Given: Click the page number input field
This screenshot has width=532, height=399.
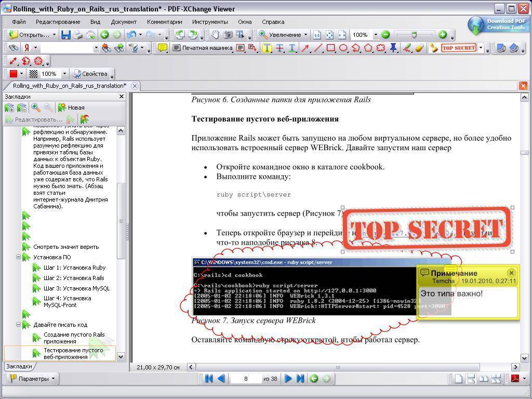Looking at the screenshot, I should [x=246, y=379].
